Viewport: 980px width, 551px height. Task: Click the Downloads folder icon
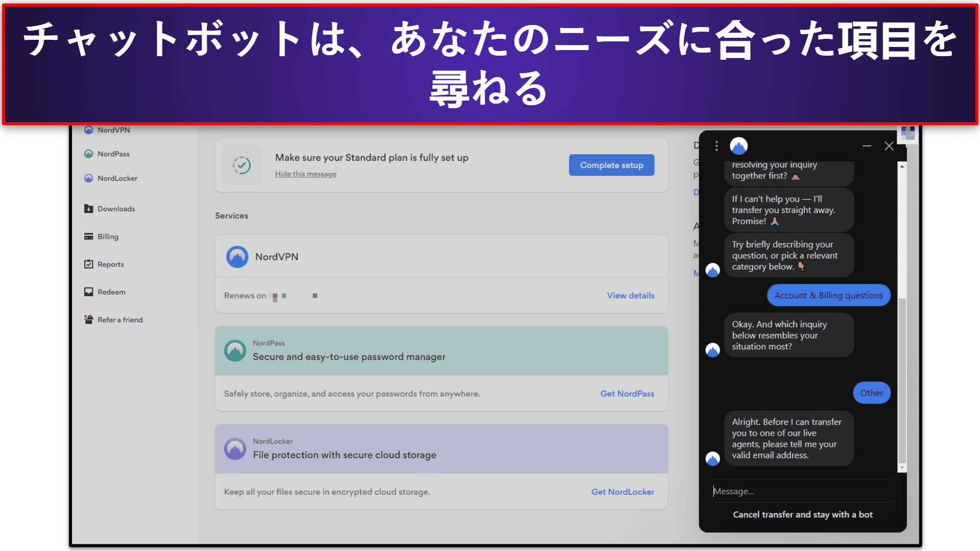pyautogui.click(x=88, y=209)
